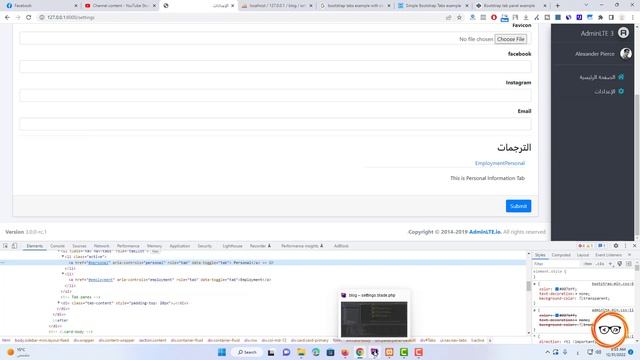Click the blue Submit button
Screen dimensions: 640x360
[x=518, y=206]
